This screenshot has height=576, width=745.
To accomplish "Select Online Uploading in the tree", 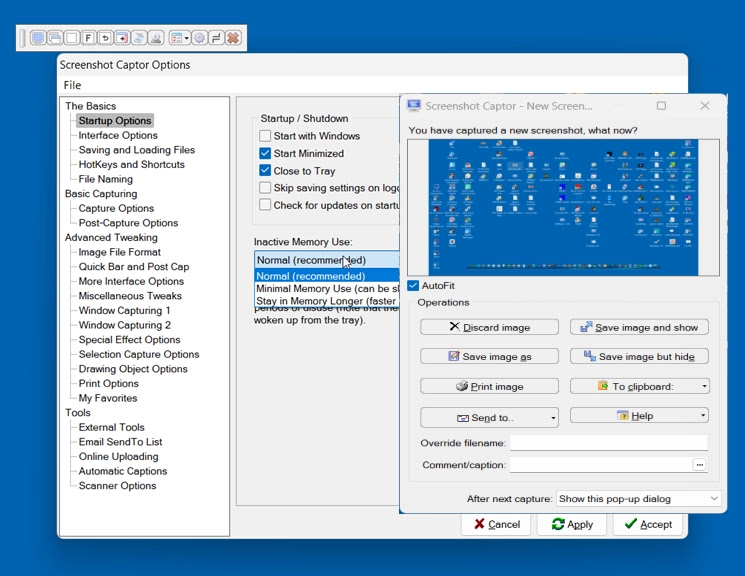I will pyautogui.click(x=119, y=457).
